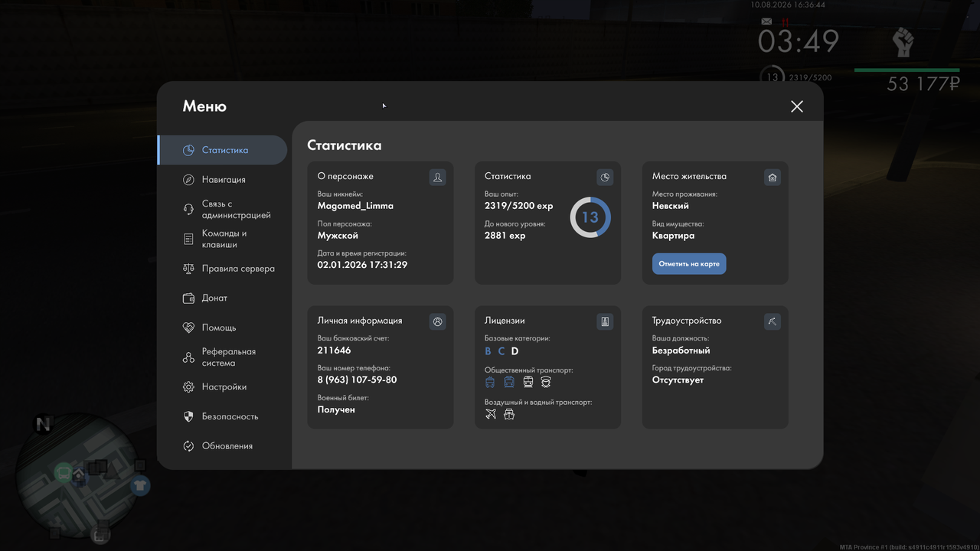
Task: Click the employment city value Отсутствует
Action: (678, 380)
